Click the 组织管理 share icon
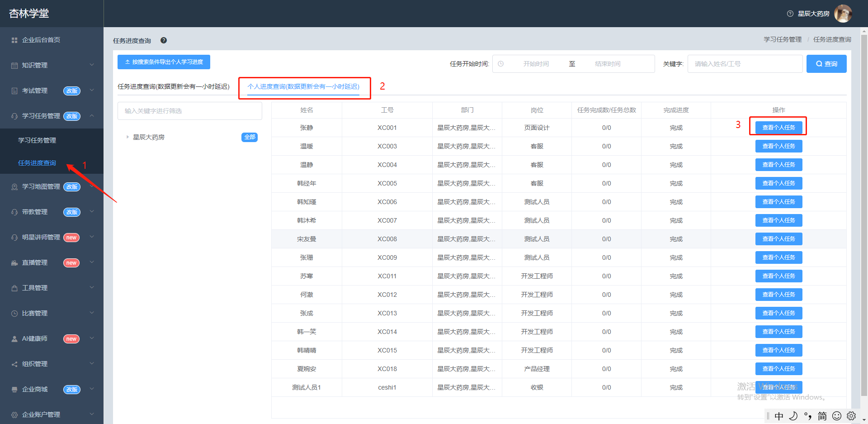The image size is (868, 424). click(14, 364)
